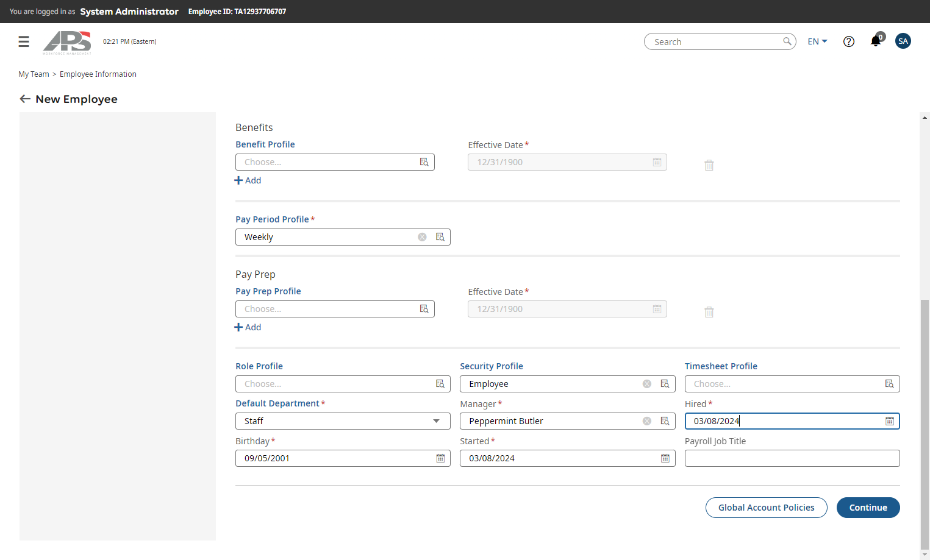Add another Pay Prep profile

pos(248,327)
